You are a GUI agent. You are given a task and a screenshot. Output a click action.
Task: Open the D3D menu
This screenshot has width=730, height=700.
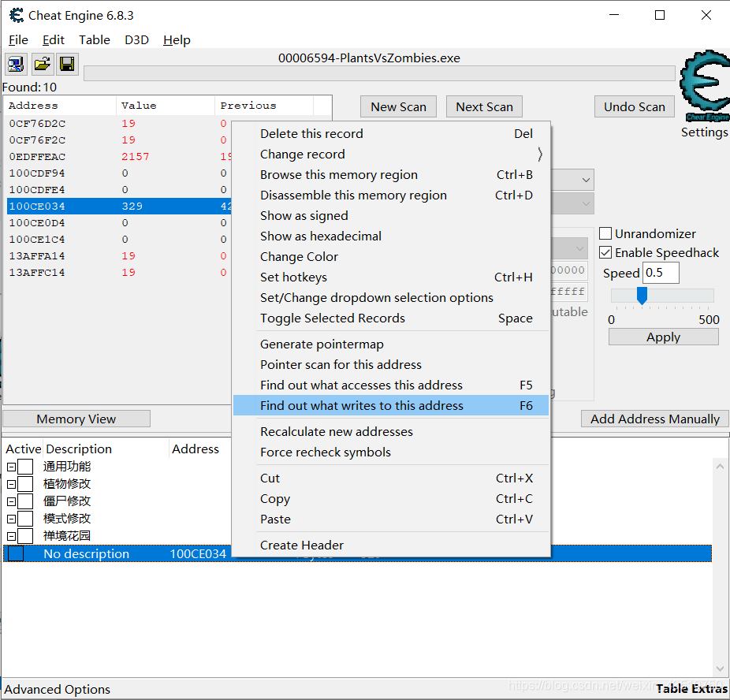tap(137, 40)
